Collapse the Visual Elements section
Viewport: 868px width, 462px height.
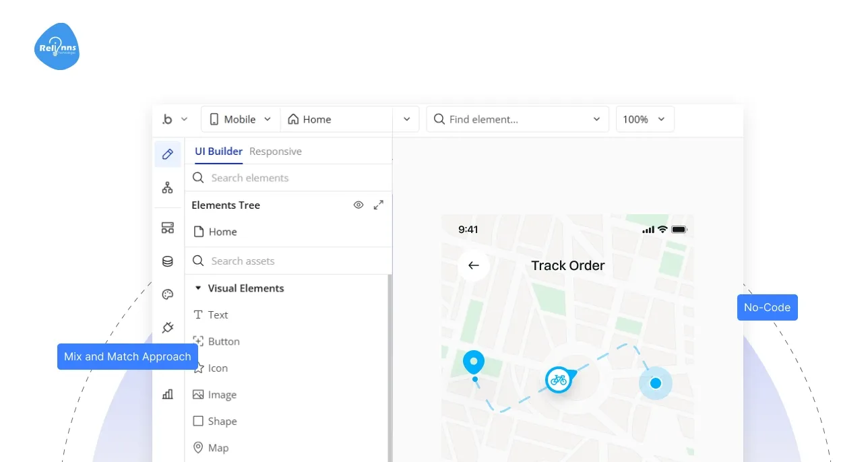tap(198, 288)
